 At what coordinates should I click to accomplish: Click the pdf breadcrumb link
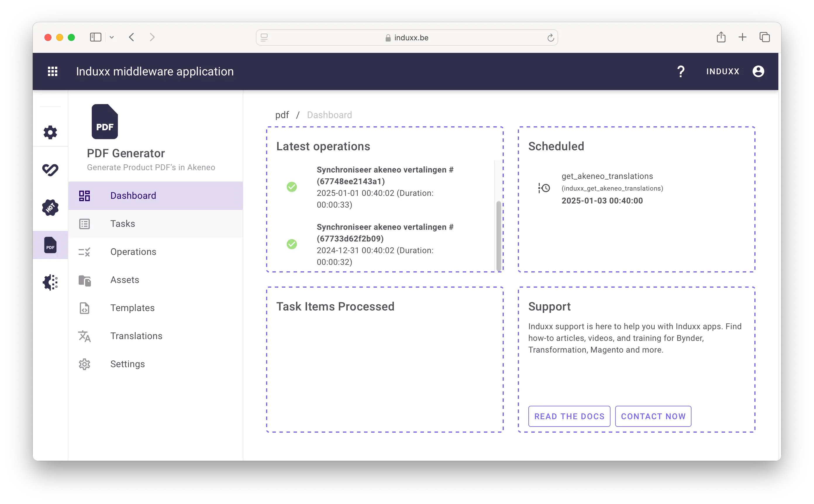point(282,115)
